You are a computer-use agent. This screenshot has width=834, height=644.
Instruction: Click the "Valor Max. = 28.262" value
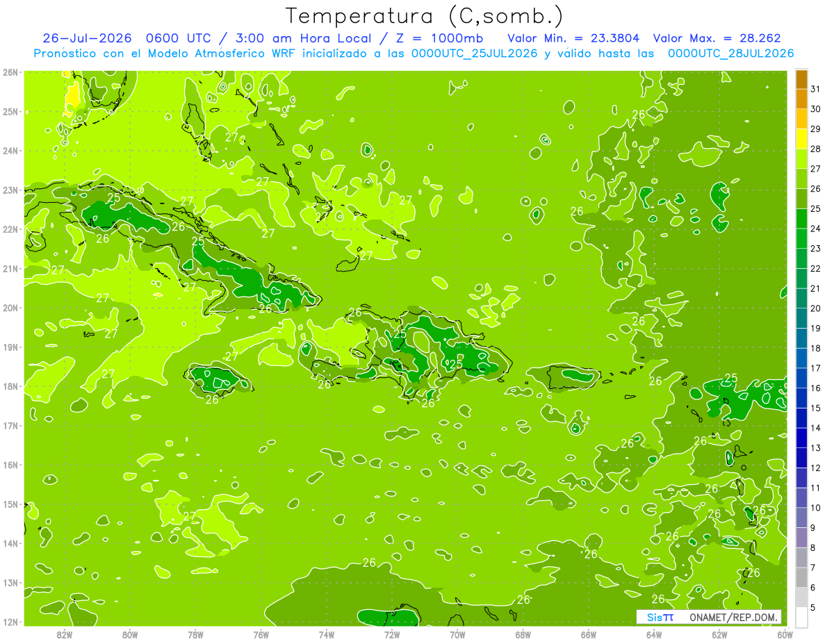tap(718, 38)
